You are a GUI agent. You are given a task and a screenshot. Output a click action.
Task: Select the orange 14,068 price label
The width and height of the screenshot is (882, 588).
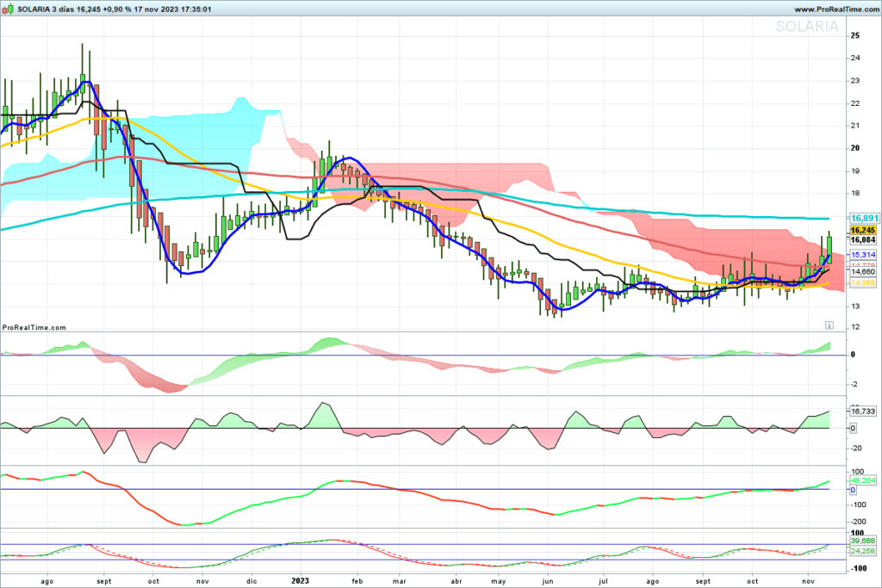(863, 282)
